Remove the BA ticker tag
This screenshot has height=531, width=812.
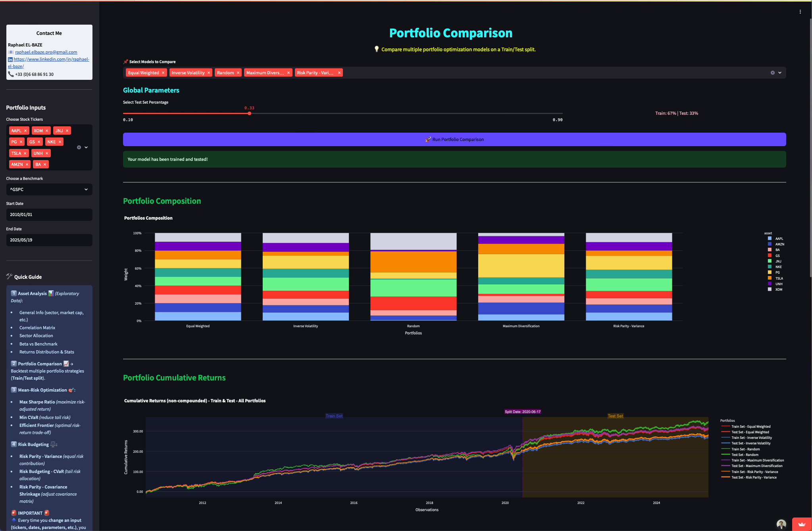point(45,164)
